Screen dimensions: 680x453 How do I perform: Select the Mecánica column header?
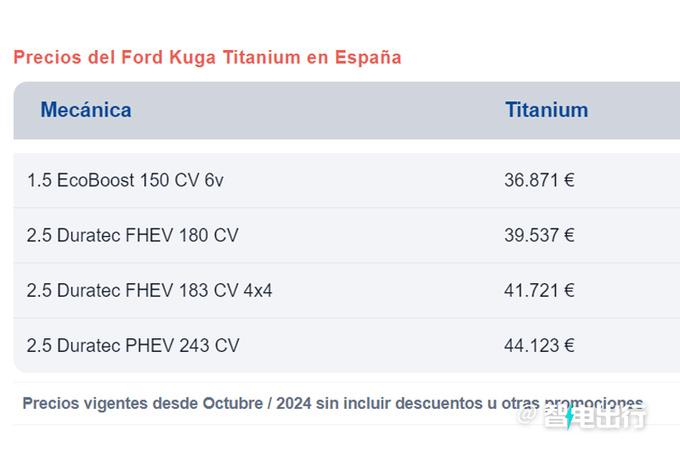point(86,110)
